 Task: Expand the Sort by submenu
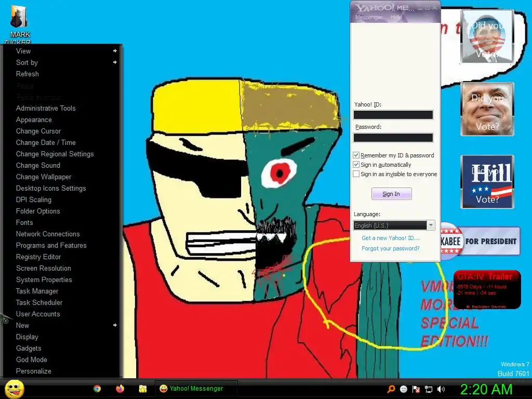[62, 62]
